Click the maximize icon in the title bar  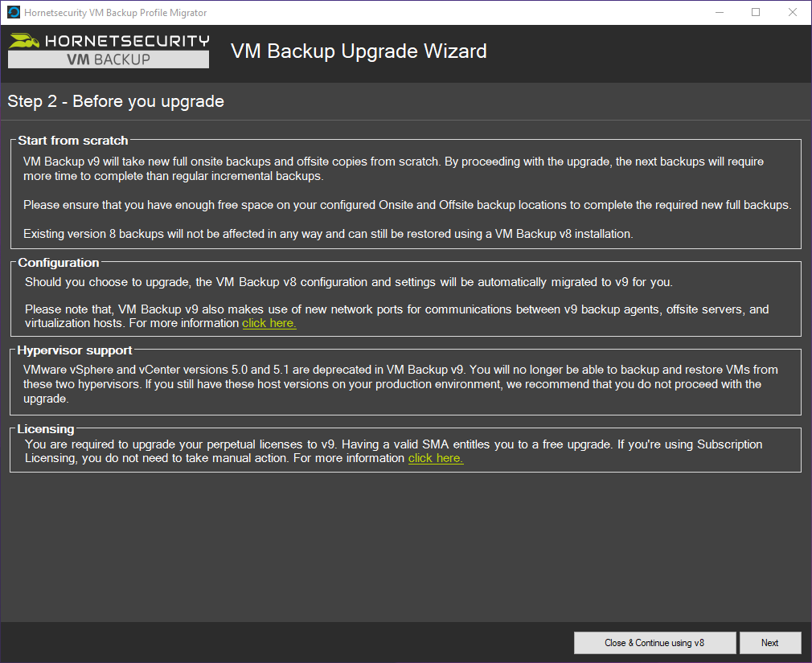point(756,12)
